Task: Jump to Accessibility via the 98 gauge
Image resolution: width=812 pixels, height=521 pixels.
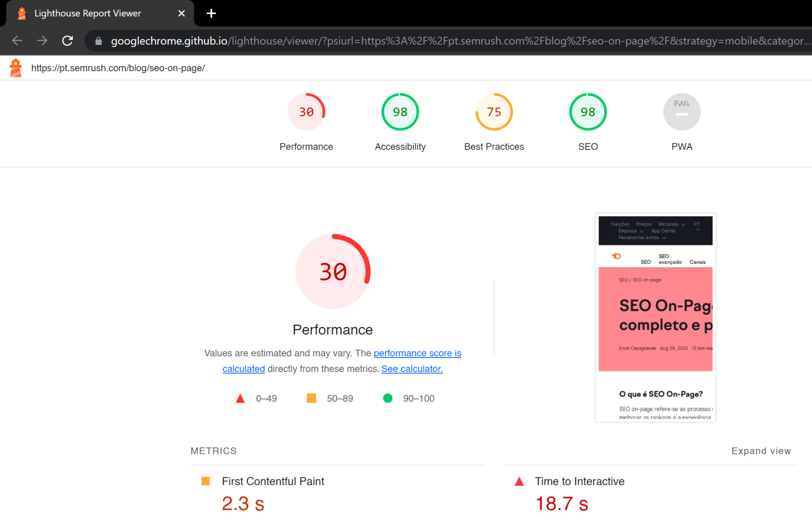Action: [400, 112]
